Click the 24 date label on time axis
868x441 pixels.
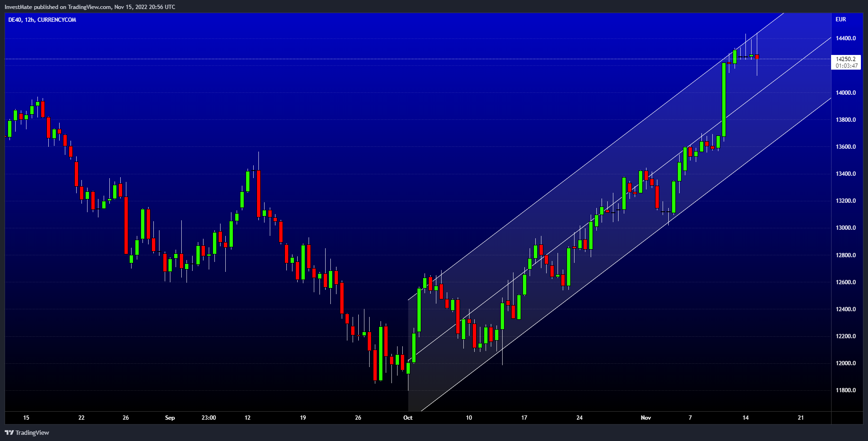579,418
